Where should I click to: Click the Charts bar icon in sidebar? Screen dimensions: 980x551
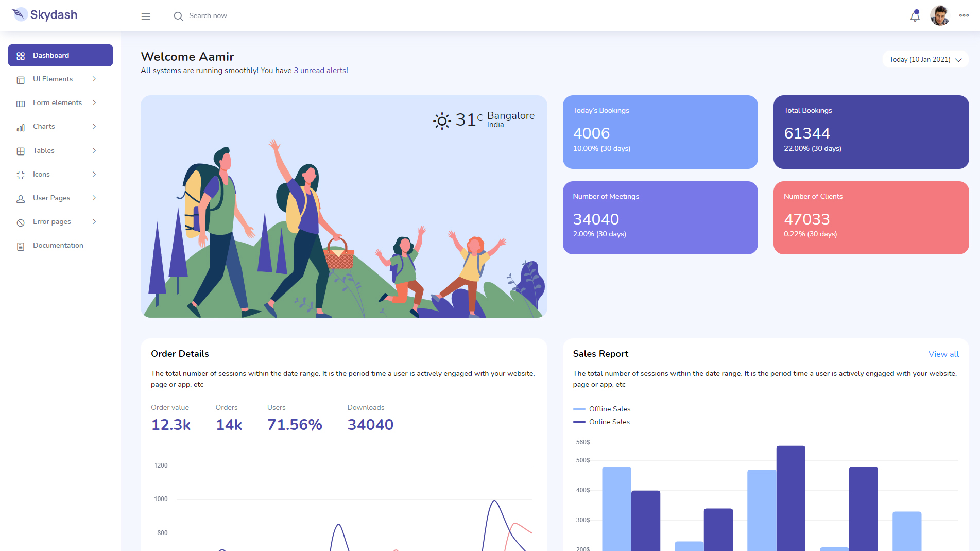point(21,127)
